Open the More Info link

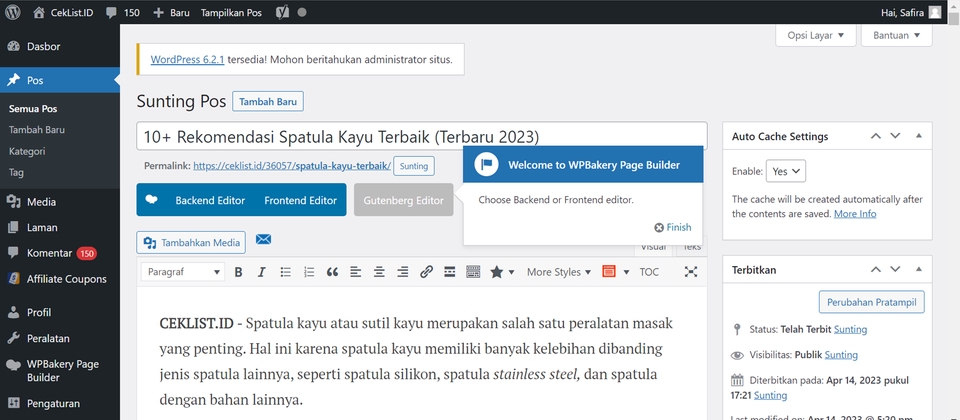(x=855, y=214)
